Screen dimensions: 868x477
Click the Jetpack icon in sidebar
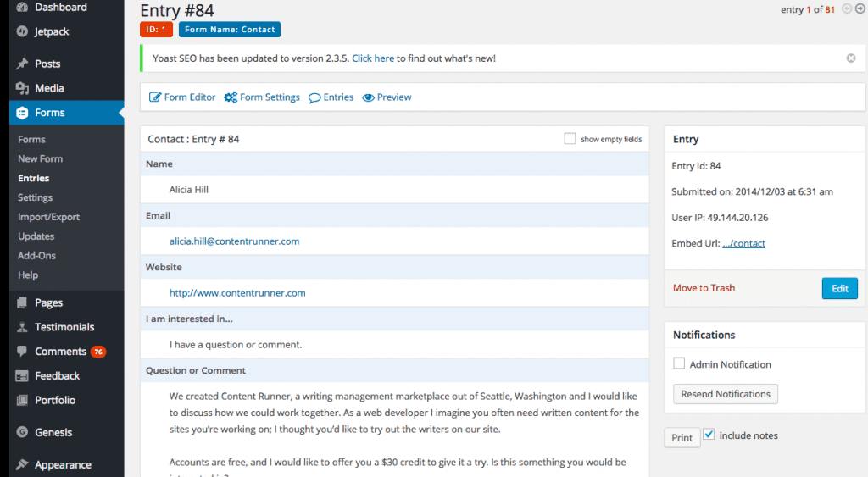click(x=22, y=31)
